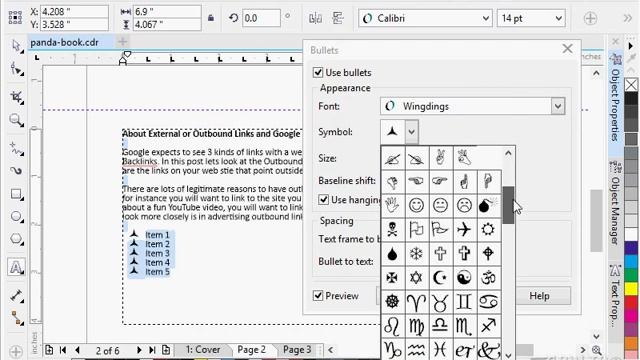Image resolution: width=640 pixels, height=360 pixels.
Task: Toggle the lock ratio padlock
Action: [x=211, y=18]
